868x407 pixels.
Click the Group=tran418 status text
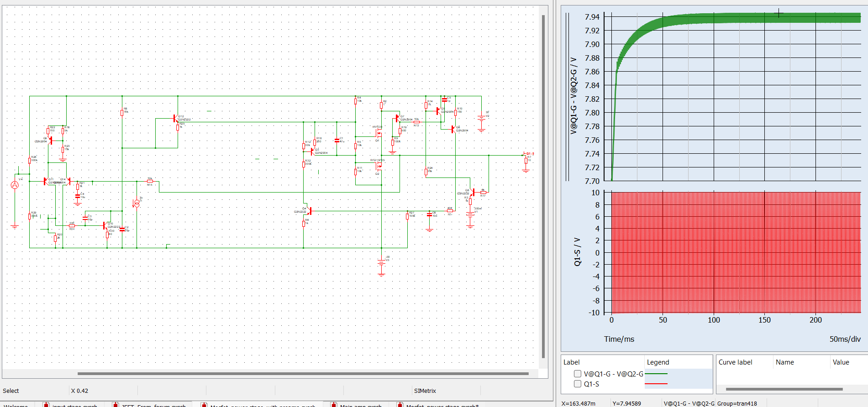pyautogui.click(x=737, y=403)
